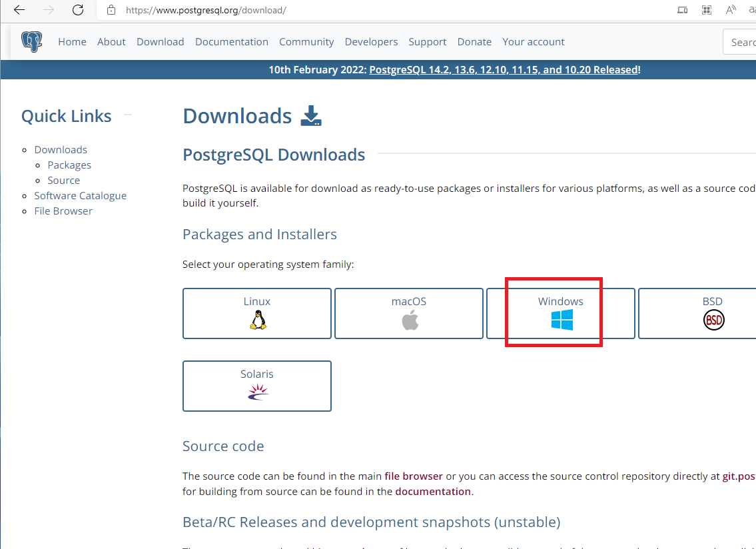Select the Windows operating system button
The height and width of the screenshot is (549, 756).
click(x=561, y=314)
